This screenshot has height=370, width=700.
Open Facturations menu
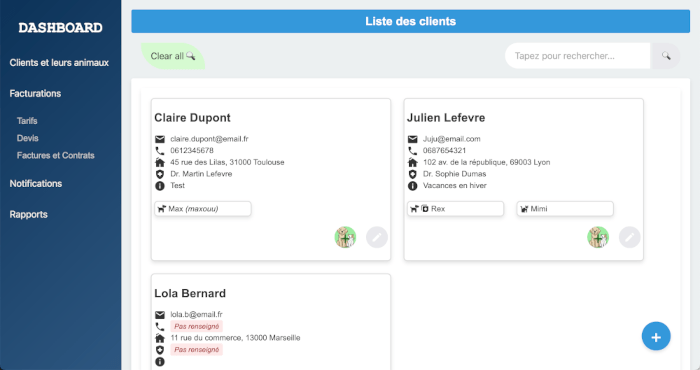(x=35, y=94)
